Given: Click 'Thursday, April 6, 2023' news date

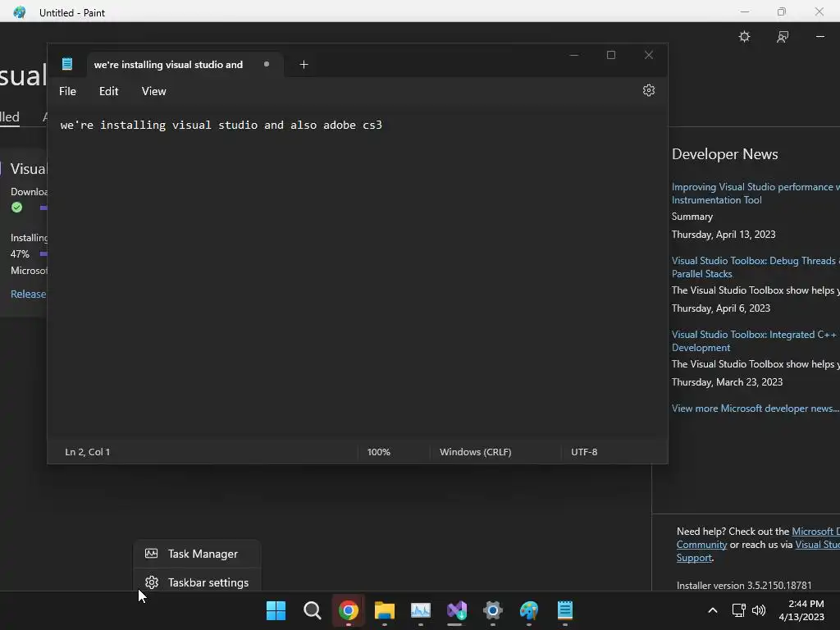Looking at the screenshot, I should click(720, 308).
